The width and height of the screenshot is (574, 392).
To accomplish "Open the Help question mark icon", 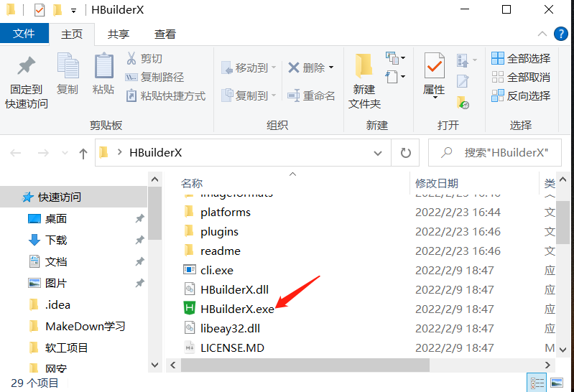I will (x=560, y=34).
